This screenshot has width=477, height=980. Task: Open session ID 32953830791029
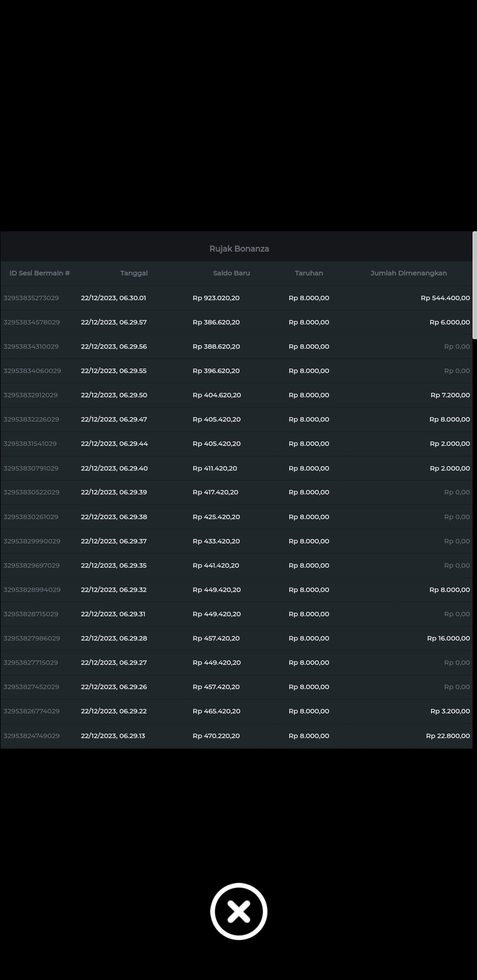[x=31, y=468]
